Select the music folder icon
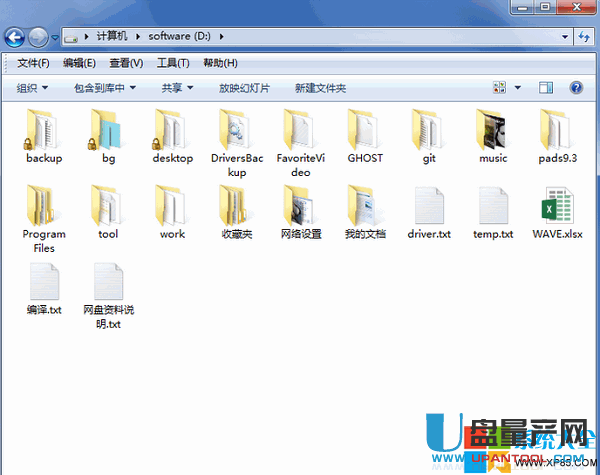 pos(492,129)
